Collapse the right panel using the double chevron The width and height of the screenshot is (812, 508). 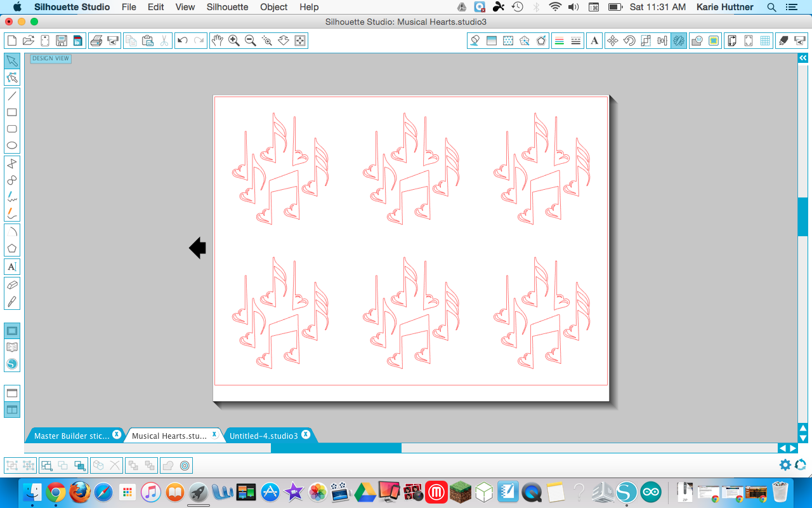click(x=802, y=57)
